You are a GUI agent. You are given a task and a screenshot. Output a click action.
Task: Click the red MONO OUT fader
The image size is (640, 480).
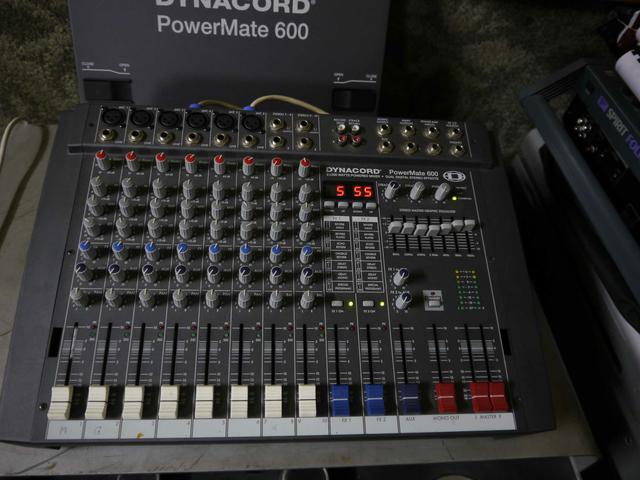pyautogui.click(x=444, y=397)
